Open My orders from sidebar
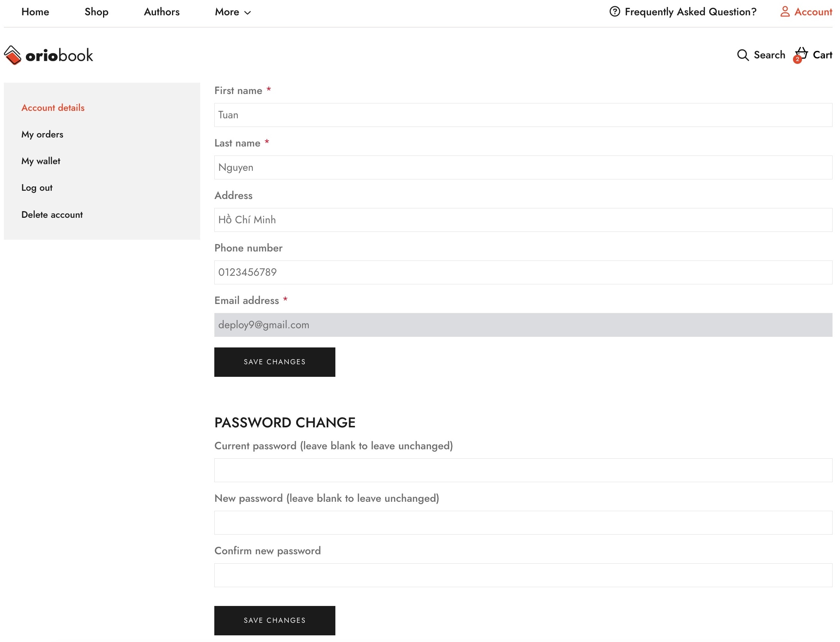The image size is (840, 642). (x=42, y=134)
